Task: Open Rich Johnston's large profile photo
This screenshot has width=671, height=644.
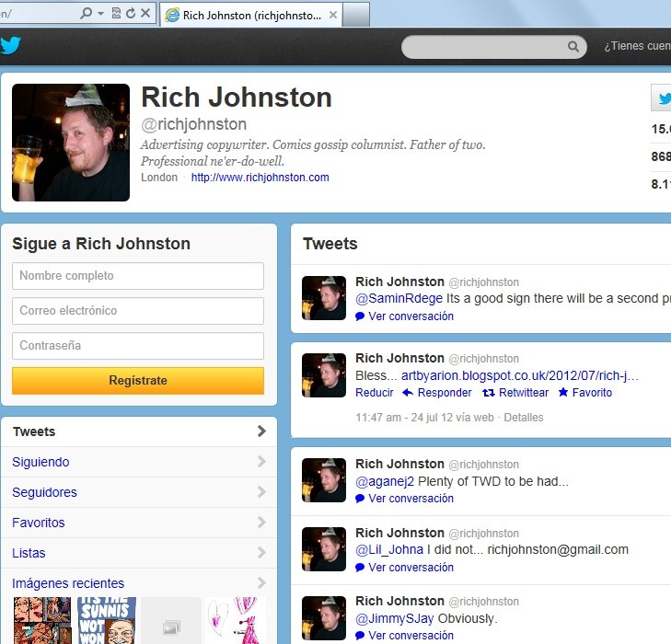Action: pyautogui.click(x=71, y=143)
